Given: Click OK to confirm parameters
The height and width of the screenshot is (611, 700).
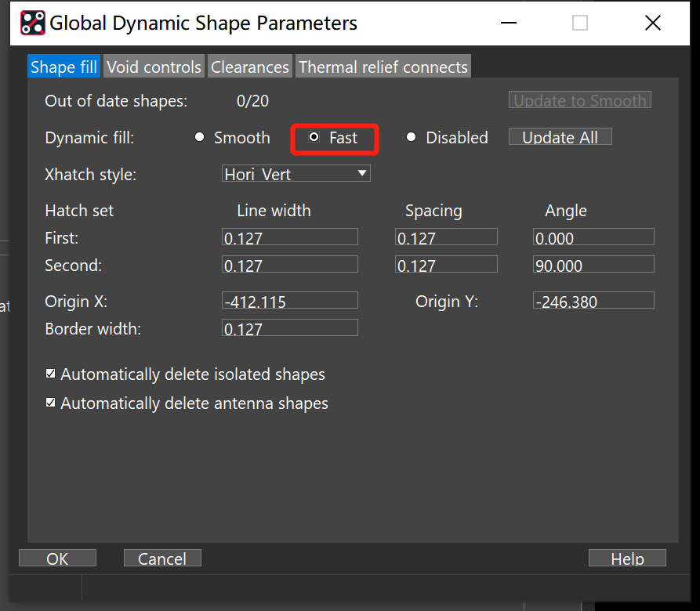Looking at the screenshot, I should (x=57, y=558).
